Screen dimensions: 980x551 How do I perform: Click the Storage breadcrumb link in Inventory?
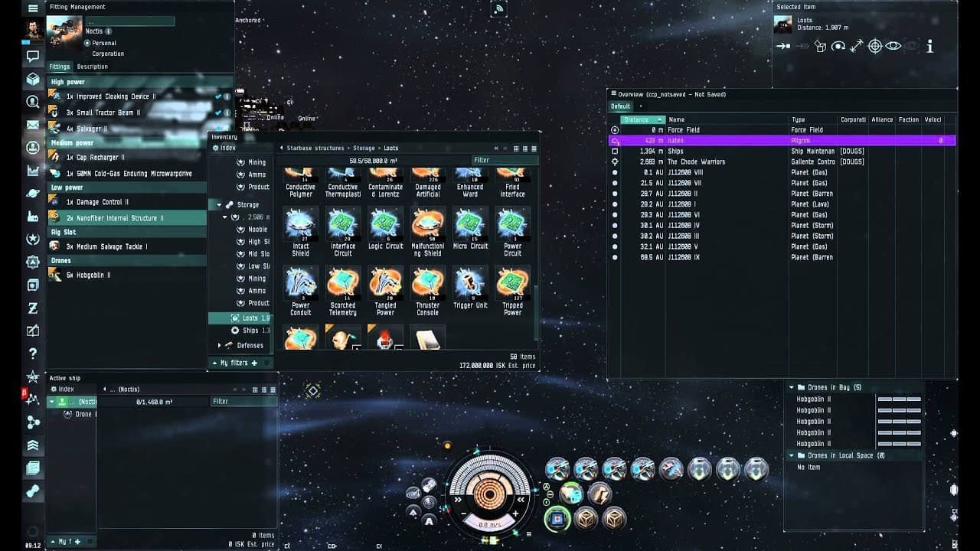pos(364,148)
